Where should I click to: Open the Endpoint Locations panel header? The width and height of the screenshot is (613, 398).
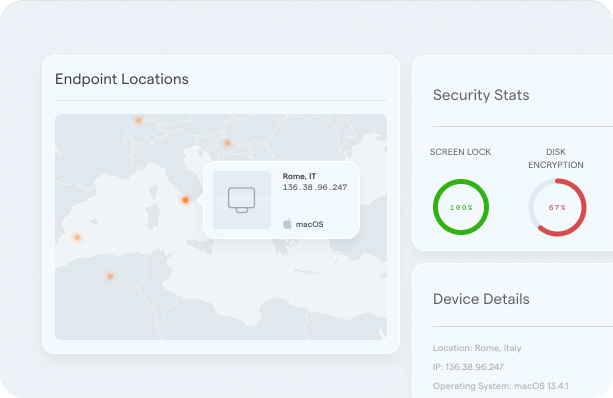122,79
